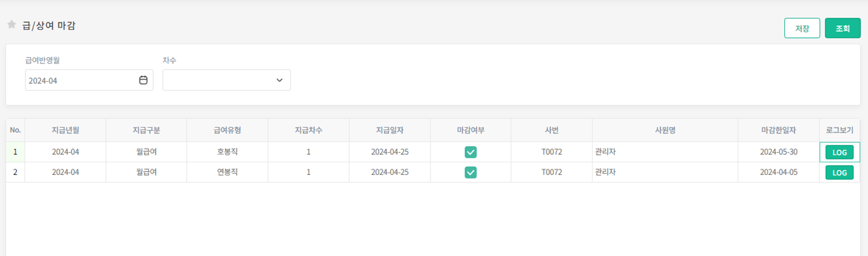Sort by the 지급년월 column header
The image size is (868, 256).
pos(65,131)
